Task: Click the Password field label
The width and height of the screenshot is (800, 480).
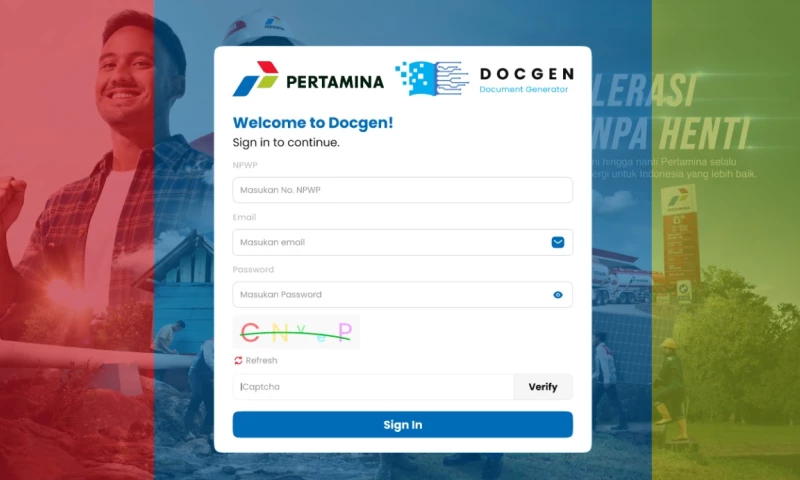Action: pos(253,269)
